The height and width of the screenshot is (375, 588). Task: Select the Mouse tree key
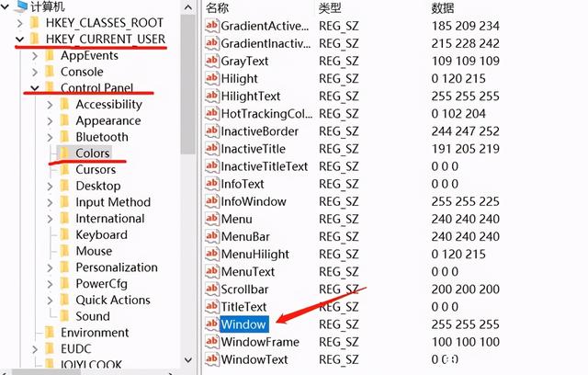tap(94, 251)
